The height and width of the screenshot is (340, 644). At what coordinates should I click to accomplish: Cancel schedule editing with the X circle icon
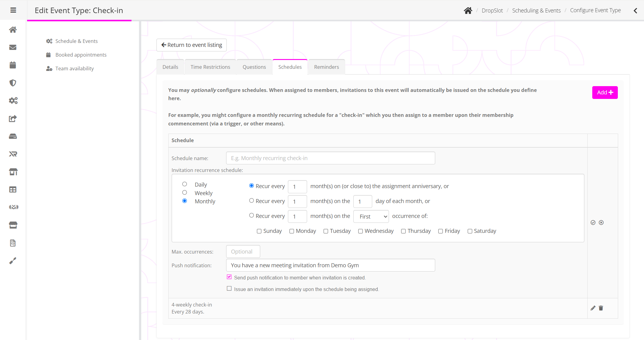click(601, 223)
